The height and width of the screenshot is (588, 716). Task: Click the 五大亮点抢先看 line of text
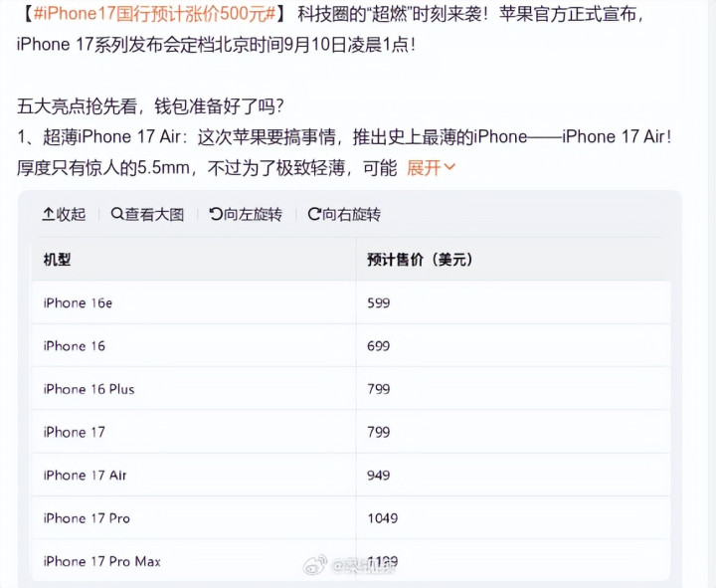[151, 106]
